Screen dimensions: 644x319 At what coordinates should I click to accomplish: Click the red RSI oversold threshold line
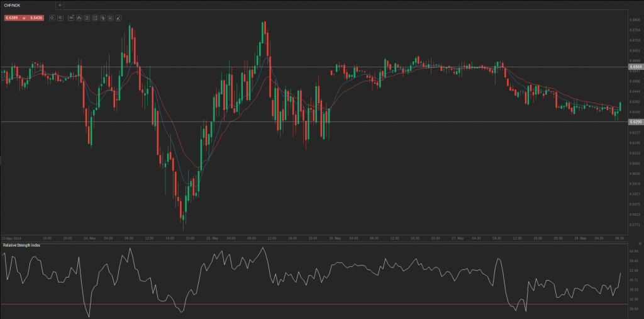314,304
